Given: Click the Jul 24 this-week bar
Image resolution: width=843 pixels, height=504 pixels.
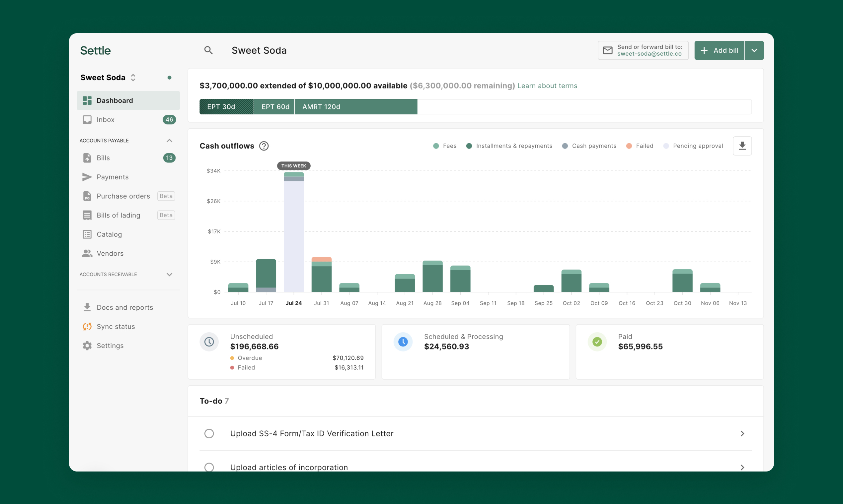Looking at the screenshot, I should point(294,234).
